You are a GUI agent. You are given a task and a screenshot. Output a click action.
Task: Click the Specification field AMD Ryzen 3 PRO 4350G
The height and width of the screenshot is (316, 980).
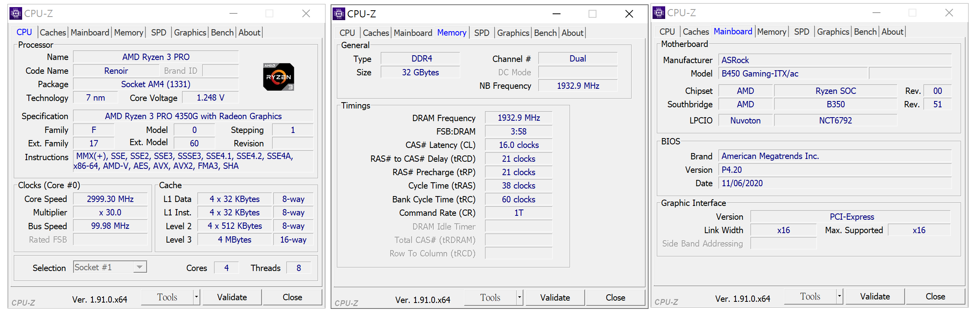pyautogui.click(x=193, y=116)
